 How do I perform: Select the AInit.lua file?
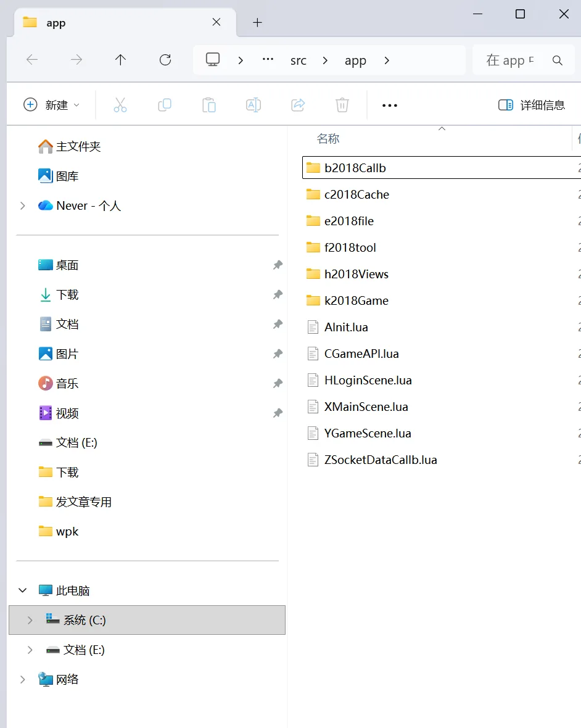(x=346, y=328)
